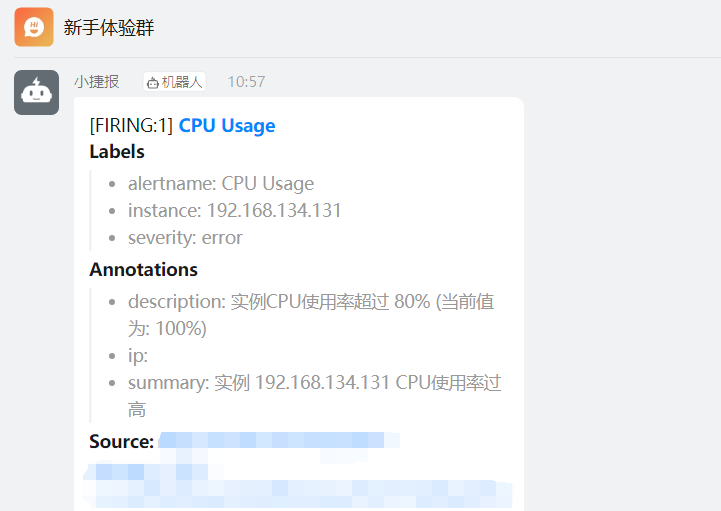Select the 小捷报 sender name
The image size is (721, 511).
click(x=97, y=82)
